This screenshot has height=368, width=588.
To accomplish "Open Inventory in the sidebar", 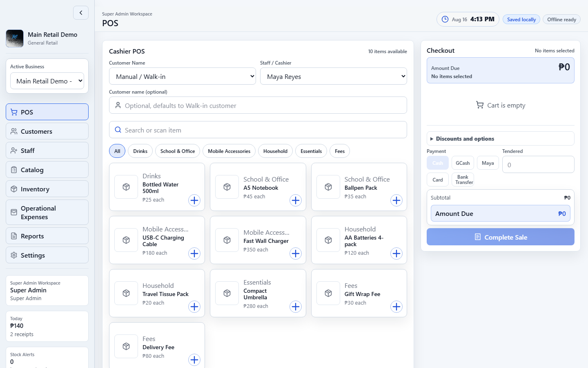I will (47, 189).
